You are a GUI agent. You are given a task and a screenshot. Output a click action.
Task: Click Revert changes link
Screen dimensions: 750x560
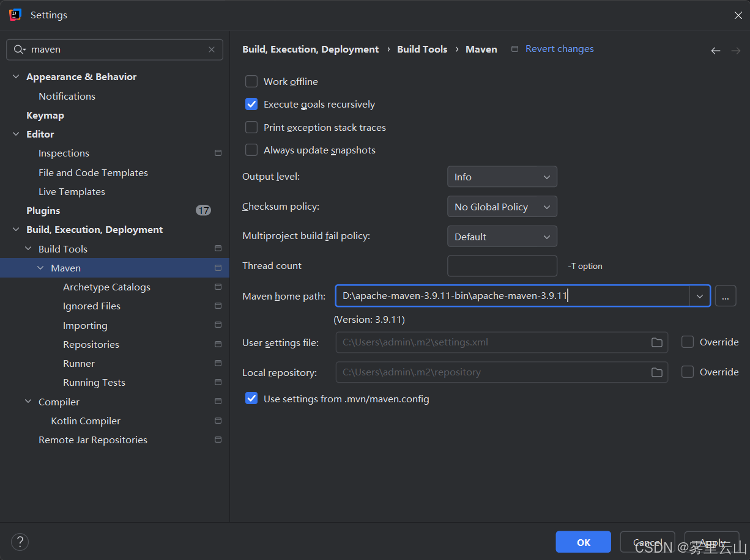(x=560, y=49)
